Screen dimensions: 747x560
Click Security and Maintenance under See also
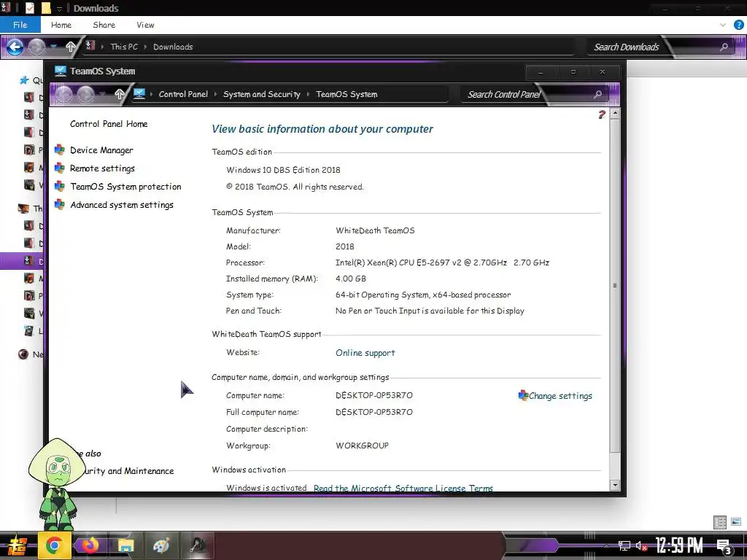[x=128, y=471]
